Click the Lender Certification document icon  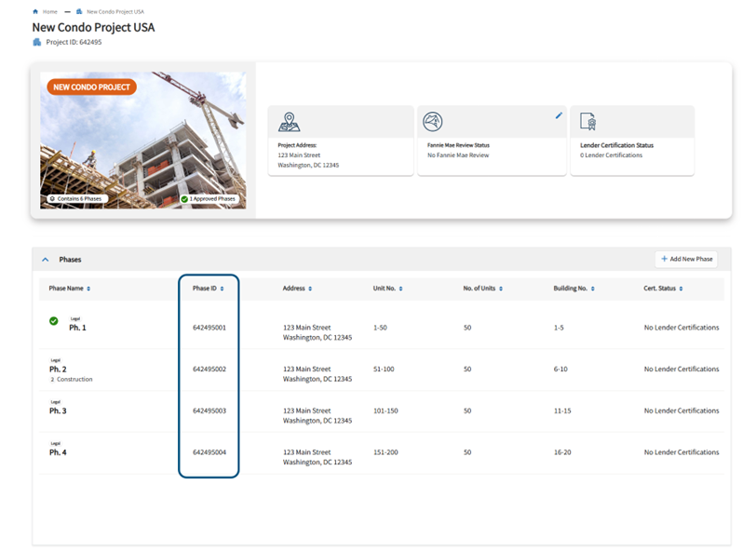click(588, 122)
